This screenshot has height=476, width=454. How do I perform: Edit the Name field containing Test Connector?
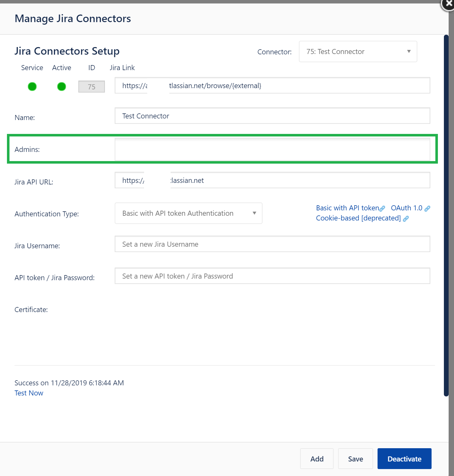click(x=272, y=116)
